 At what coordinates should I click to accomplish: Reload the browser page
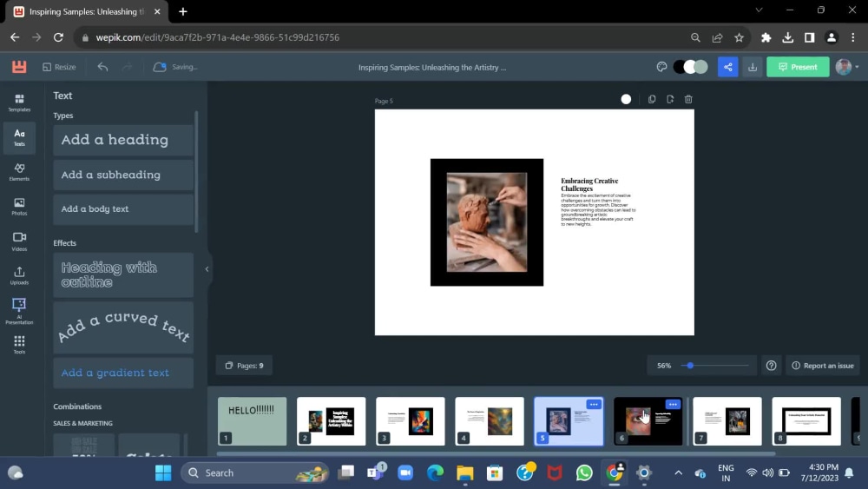point(58,37)
